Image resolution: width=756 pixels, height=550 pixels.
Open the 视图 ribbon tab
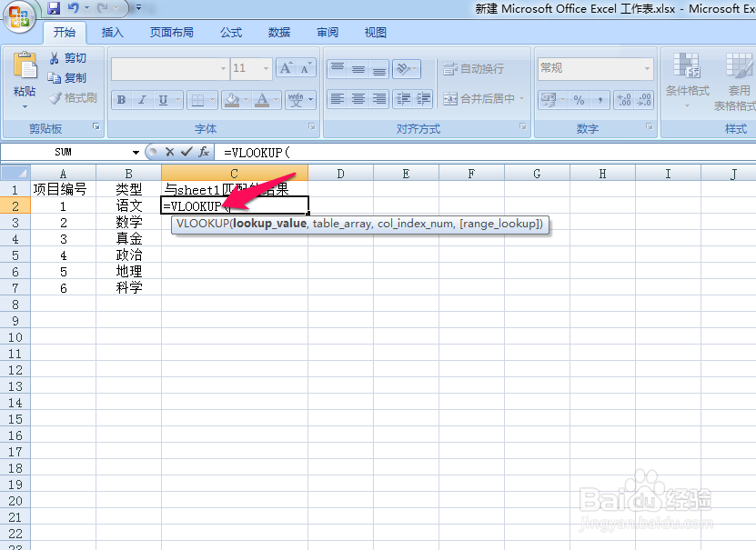point(375,32)
